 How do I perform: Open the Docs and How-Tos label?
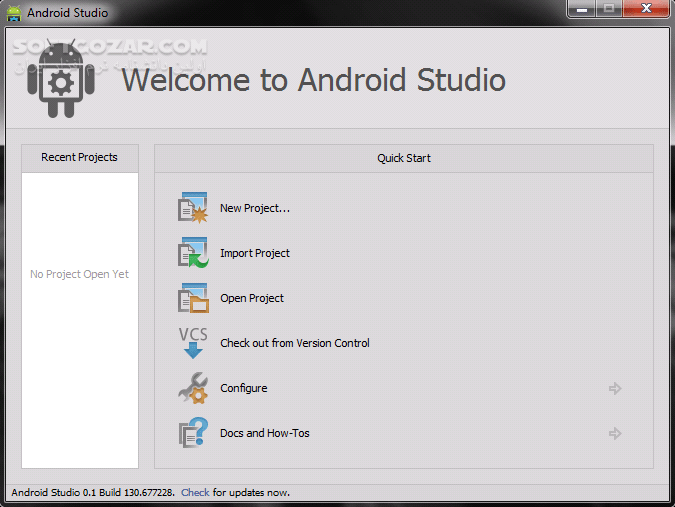(x=265, y=433)
